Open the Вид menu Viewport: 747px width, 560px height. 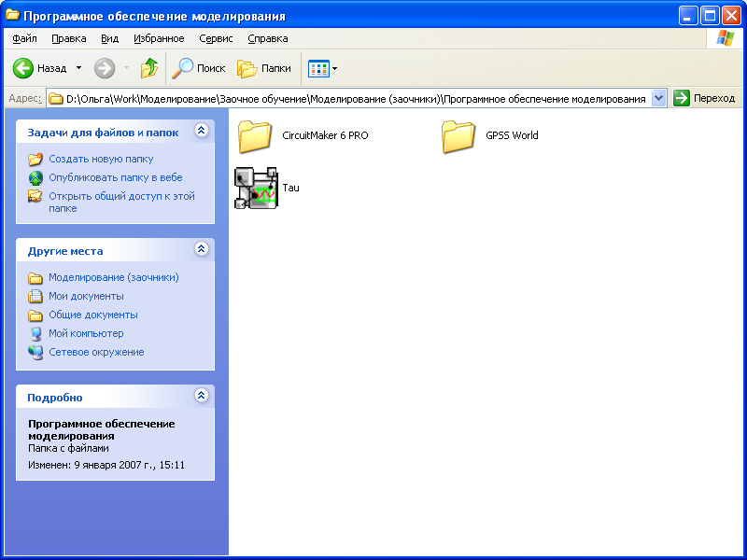pyautogui.click(x=109, y=38)
